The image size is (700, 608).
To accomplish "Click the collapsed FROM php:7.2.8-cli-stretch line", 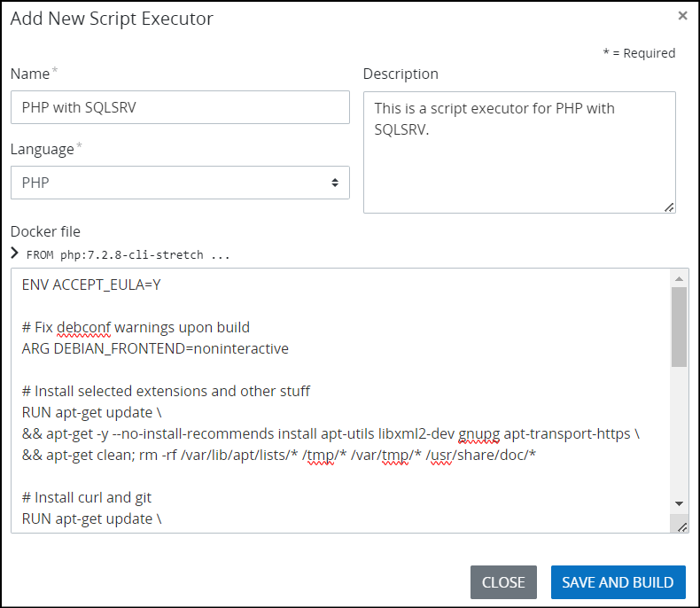I will click(x=128, y=254).
